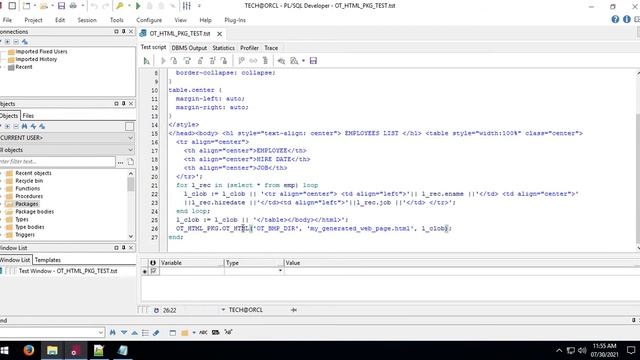This screenshot has height=360, width=640.
Task: Click the Step out debug icon
Action: pos(200,61)
